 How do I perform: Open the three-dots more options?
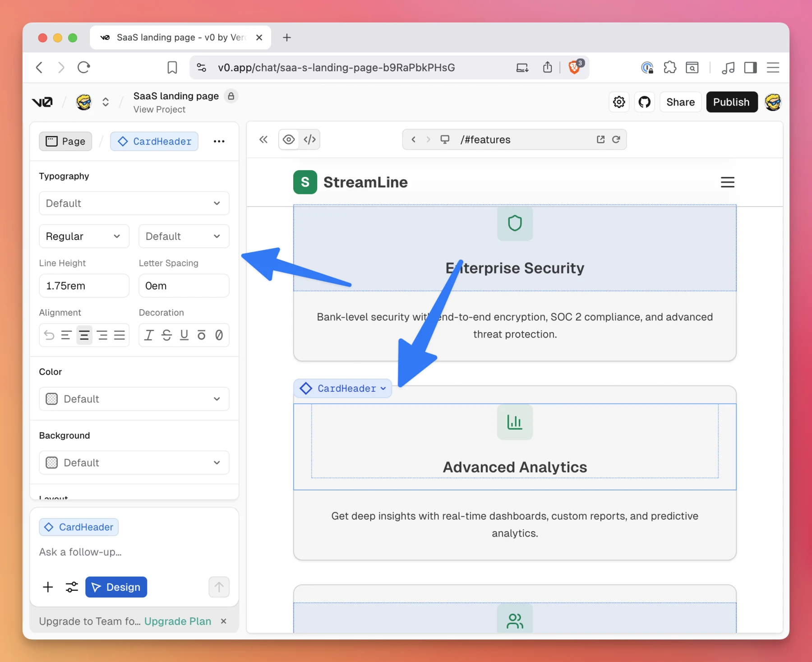point(219,141)
